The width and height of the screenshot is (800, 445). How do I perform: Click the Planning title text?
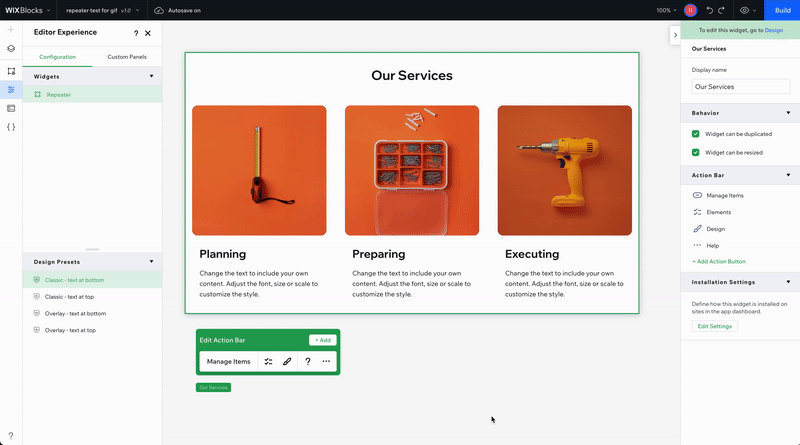pyautogui.click(x=222, y=254)
